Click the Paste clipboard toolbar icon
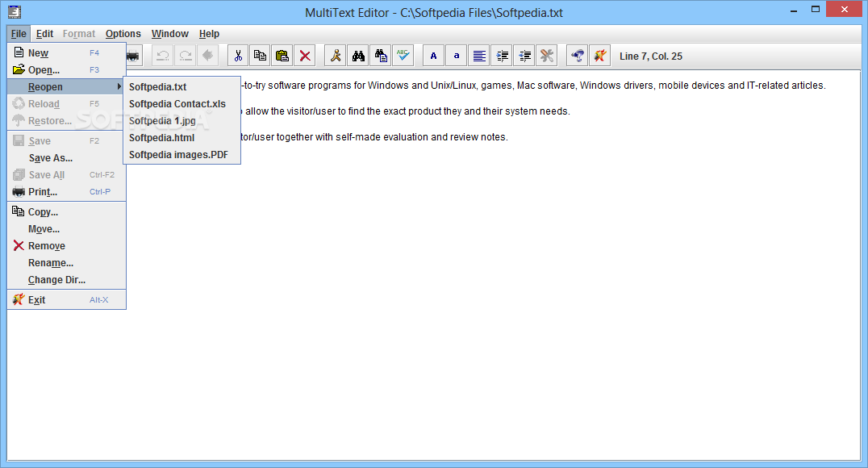868x468 pixels. click(x=282, y=56)
